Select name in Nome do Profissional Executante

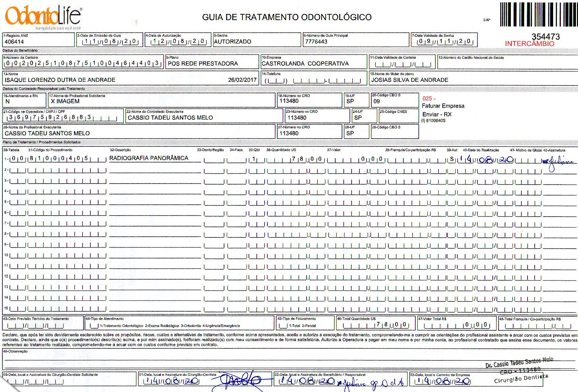(47, 134)
